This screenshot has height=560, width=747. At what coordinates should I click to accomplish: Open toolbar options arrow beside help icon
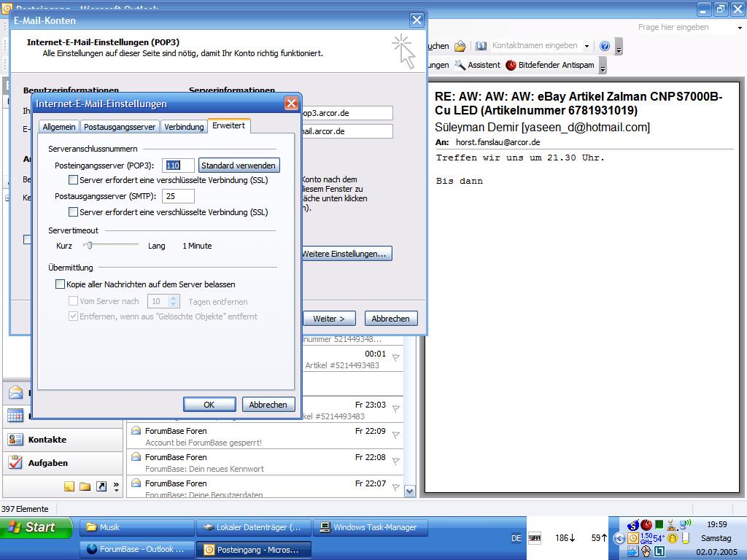pos(619,47)
